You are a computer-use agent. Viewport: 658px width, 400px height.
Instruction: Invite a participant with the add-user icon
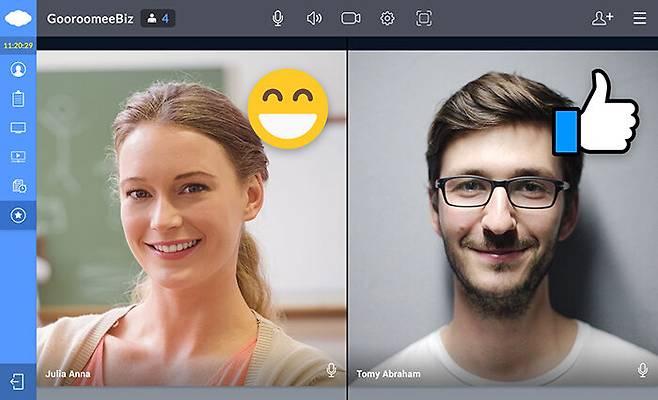tap(602, 18)
